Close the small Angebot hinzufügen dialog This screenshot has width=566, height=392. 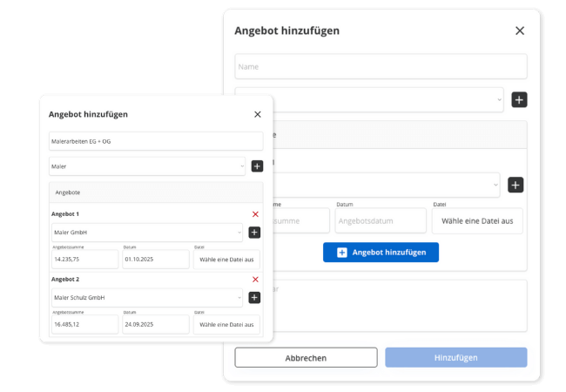pyautogui.click(x=257, y=114)
